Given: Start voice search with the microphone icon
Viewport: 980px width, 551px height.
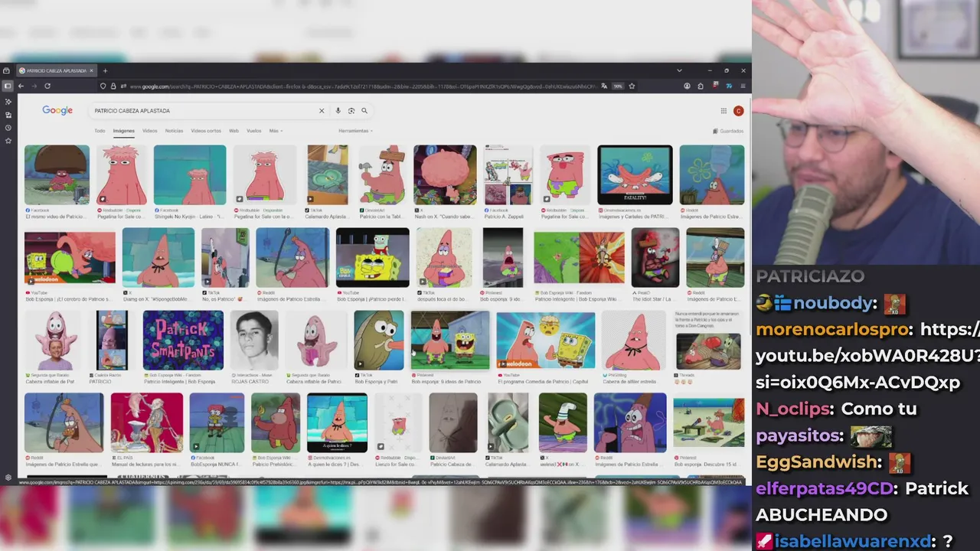Looking at the screenshot, I should tap(338, 111).
